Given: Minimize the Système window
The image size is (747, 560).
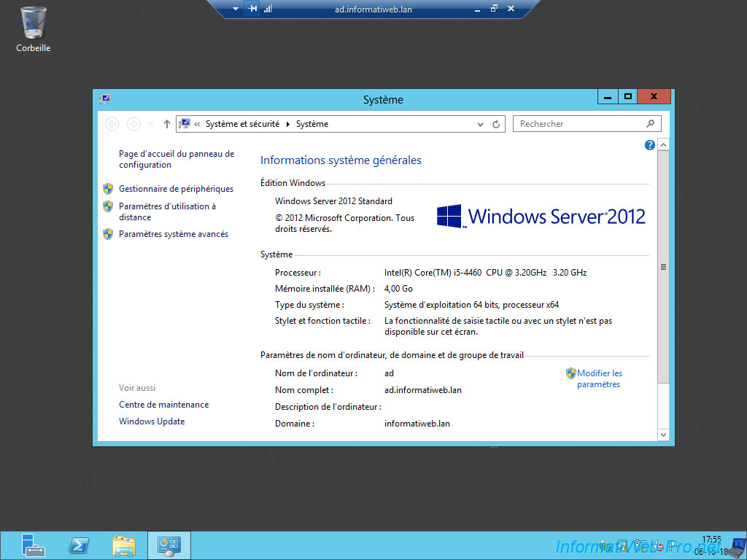Looking at the screenshot, I should tap(608, 97).
